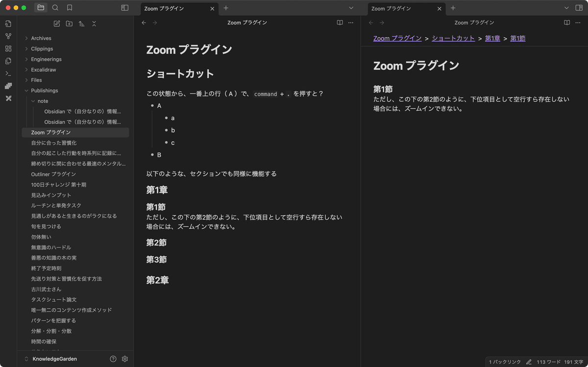Add a new tab in left pane
The image size is (588, 367).
click(226, 8)
